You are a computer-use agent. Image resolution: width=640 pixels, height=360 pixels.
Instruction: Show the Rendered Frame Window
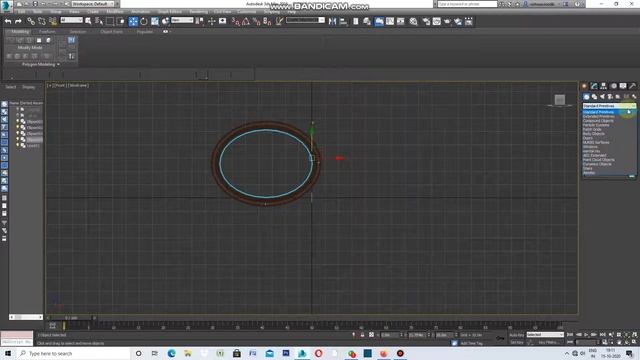(x=437, y=21)
